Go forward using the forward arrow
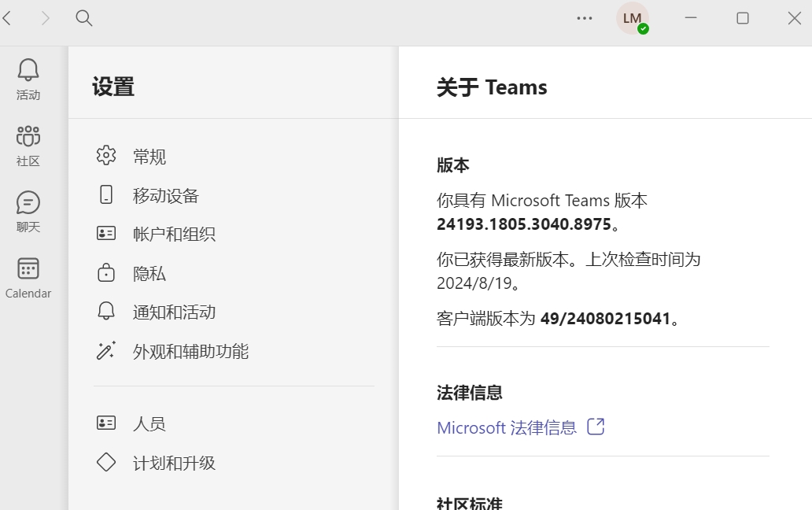The width and height of the screenshot is (812, 510). click(46, 19)
